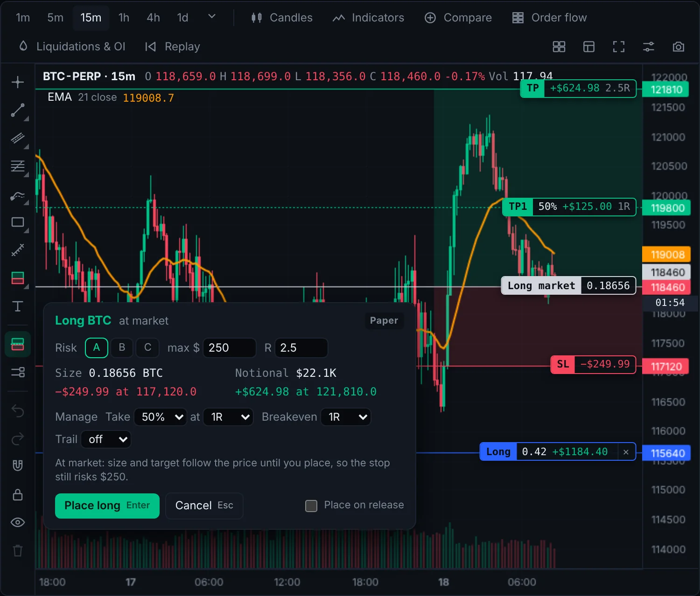Open the Trail off dropdown
The image size is (700, 596).
[106, 439]
